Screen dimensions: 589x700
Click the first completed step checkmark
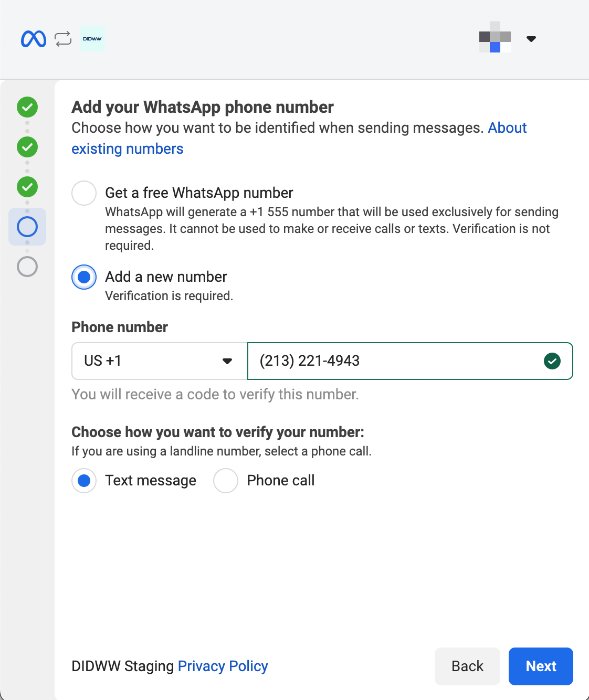[27, 107]
